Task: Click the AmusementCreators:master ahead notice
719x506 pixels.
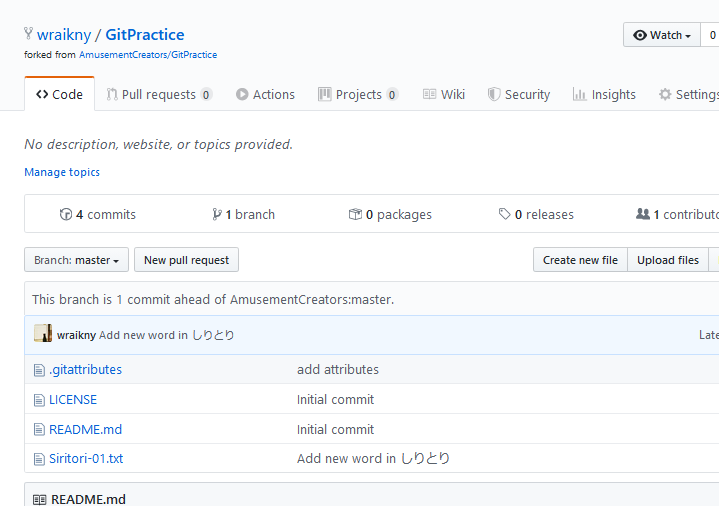Action: pos(213,300)
